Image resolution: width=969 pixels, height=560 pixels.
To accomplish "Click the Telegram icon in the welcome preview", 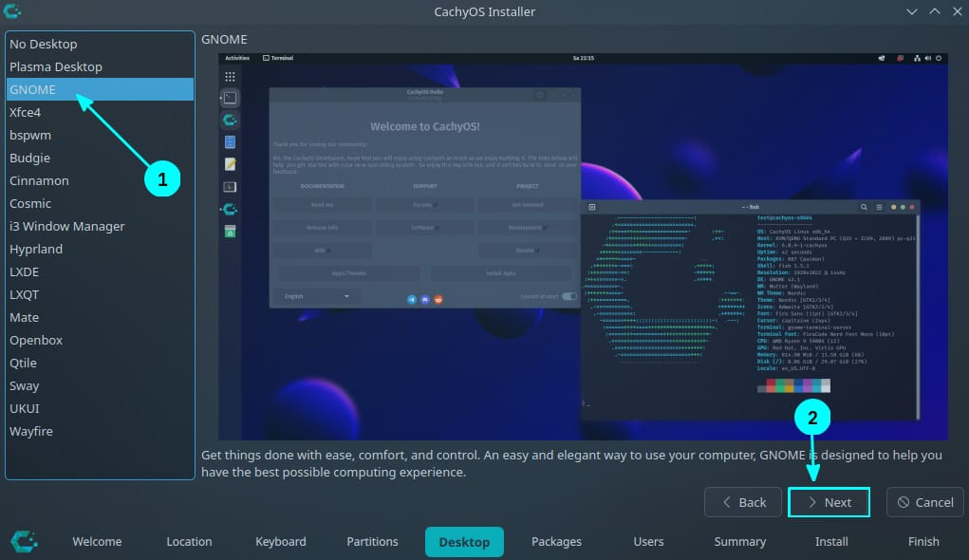I will 412,299.
